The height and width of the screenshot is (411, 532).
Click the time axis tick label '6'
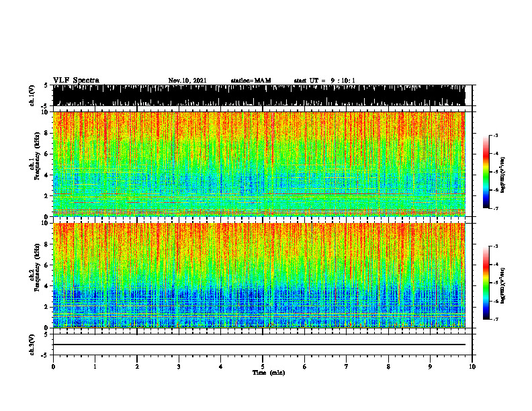click(304, 367)
